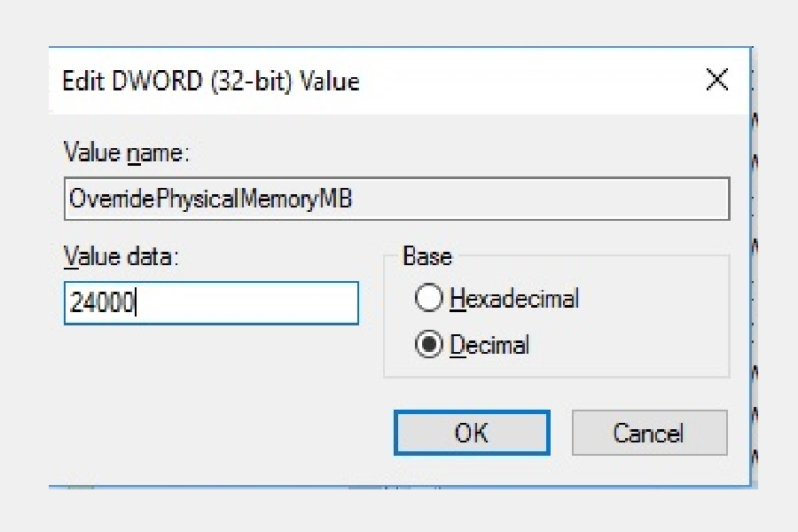
Task: Click the 'Hexadecimal' label text
Action: click(x=513, y=300)
